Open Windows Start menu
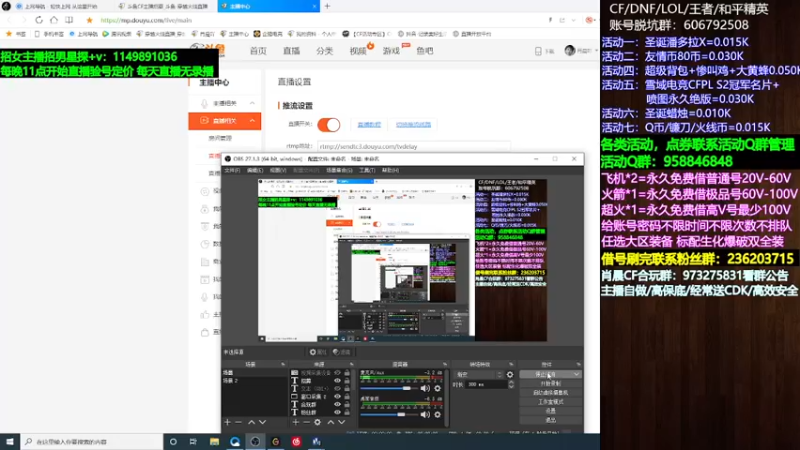The image size is (800, 450). pos(10,442)
